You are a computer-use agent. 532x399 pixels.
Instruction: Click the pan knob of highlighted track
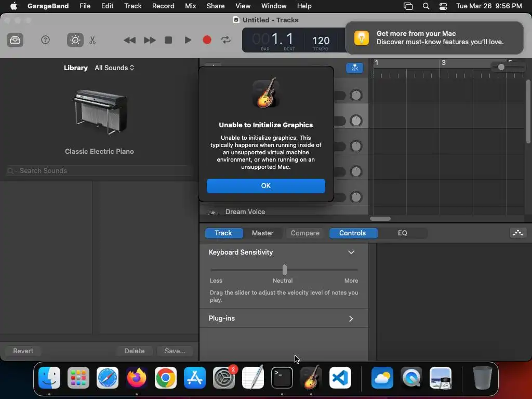click(356, 121)
